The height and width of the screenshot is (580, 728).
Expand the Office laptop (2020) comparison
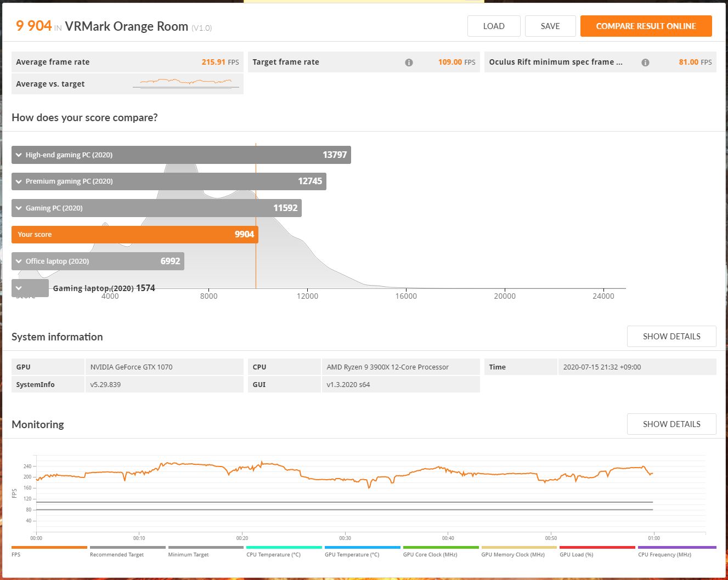pos(19,261)
